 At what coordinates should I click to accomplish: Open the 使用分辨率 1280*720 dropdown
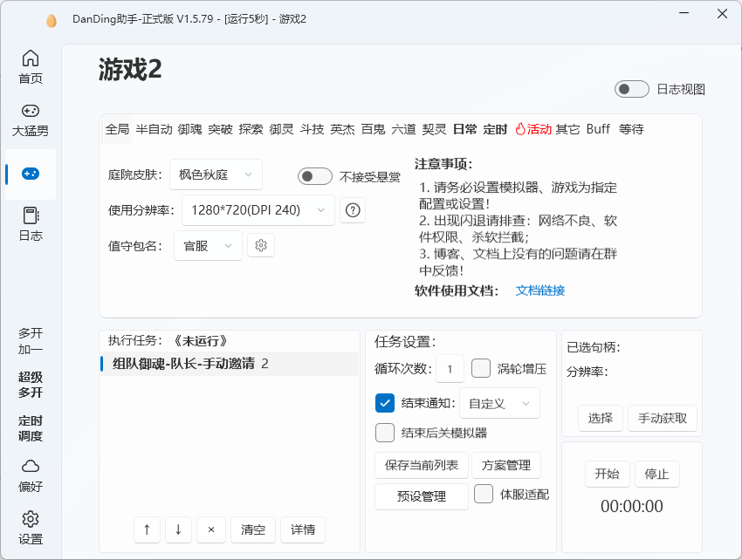coord(258,210)
